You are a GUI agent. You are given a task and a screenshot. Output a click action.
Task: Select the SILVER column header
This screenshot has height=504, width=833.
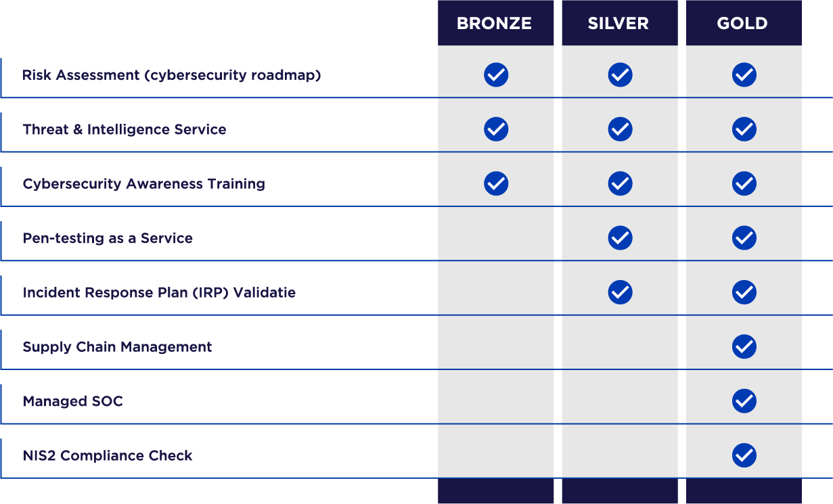tap(620, 23)
